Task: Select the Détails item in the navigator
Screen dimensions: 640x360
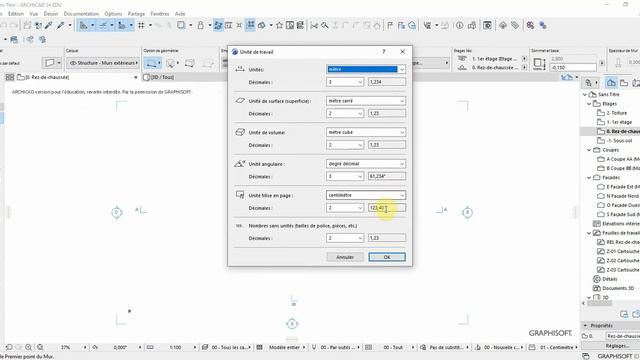Action: 609,279
